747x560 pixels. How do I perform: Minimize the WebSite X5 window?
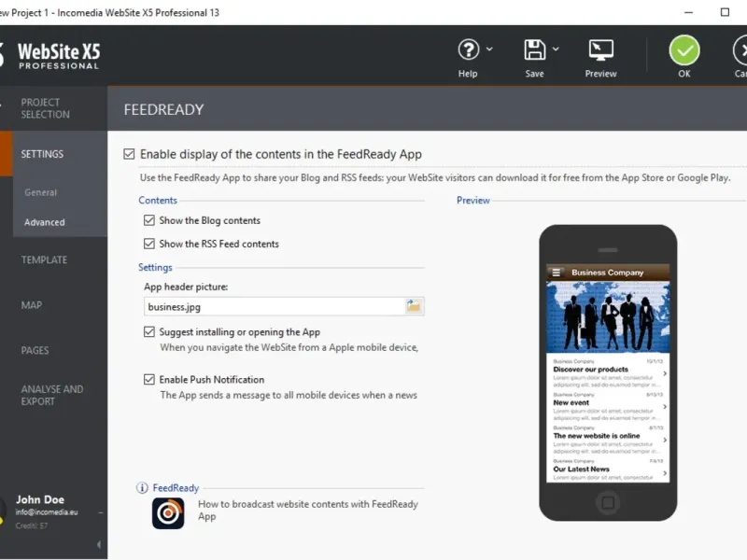(688, 12)
